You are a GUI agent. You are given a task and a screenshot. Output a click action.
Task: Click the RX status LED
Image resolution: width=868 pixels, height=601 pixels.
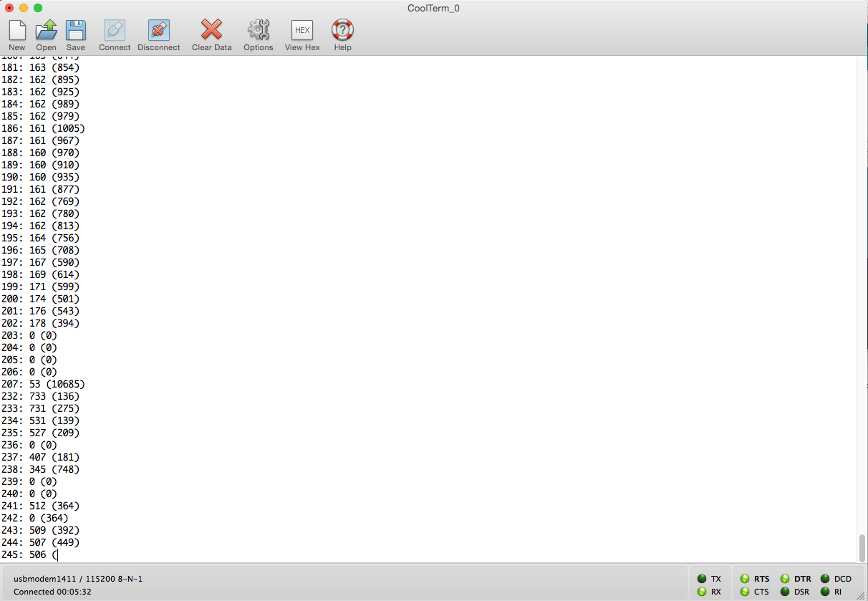point(702,592)
